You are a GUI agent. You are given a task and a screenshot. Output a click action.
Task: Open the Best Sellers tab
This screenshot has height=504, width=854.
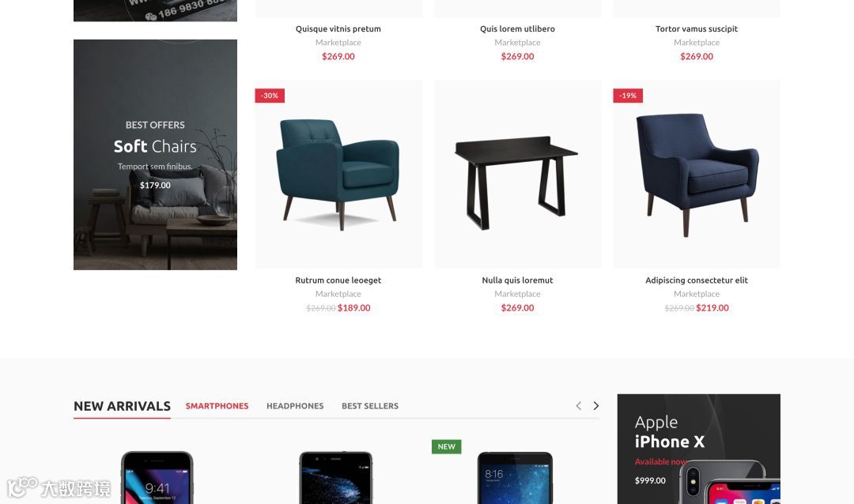(x=370, y=406)
